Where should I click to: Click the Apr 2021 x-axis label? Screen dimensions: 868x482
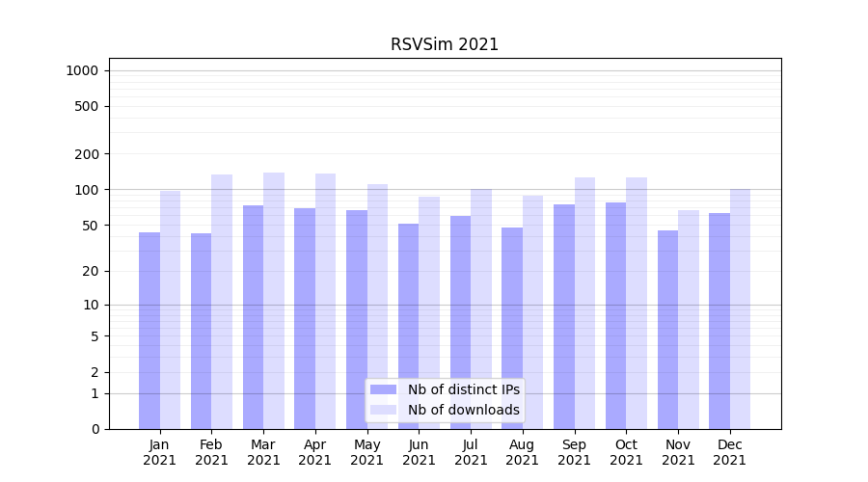tap(315, 452)
